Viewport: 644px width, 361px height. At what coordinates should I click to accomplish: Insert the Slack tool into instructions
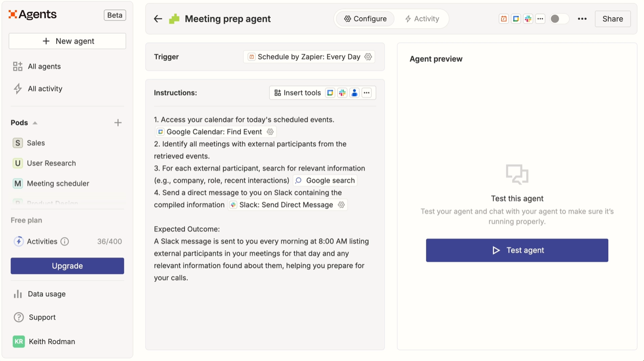tap(342, 93)
